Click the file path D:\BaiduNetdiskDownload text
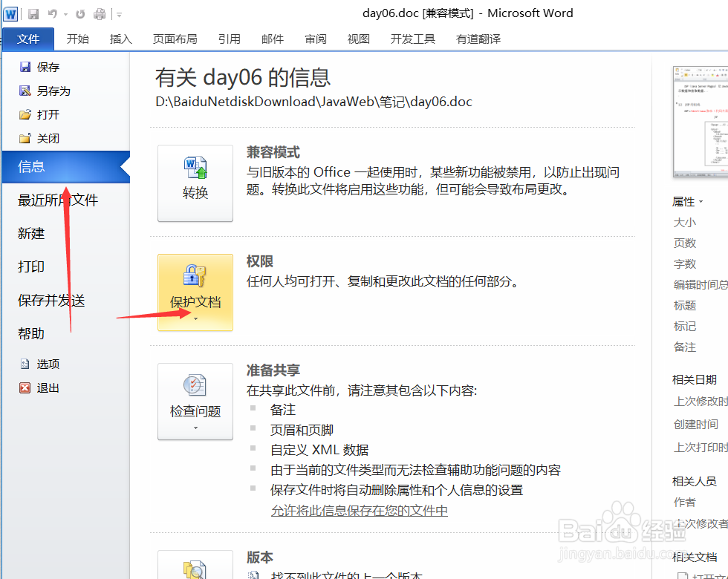The width and height of the screenshot is (728, 579). pos(313,102)
